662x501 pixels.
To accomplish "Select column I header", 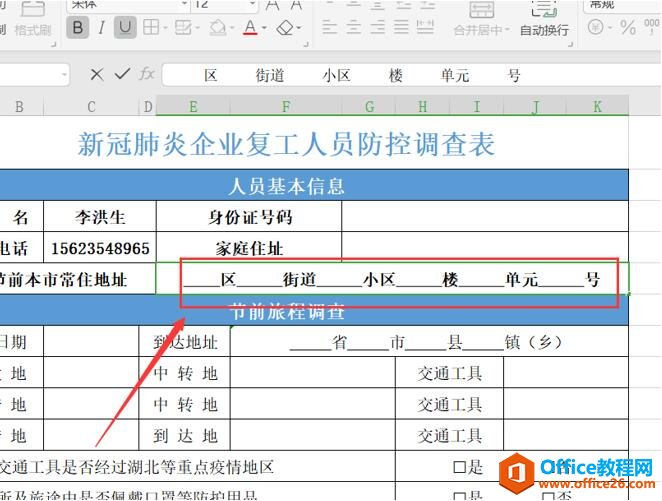I will click(x=477, y=106).
